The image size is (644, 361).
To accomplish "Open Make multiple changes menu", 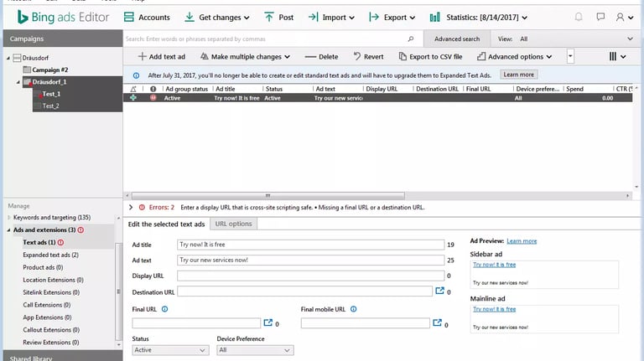I will 245,57.
